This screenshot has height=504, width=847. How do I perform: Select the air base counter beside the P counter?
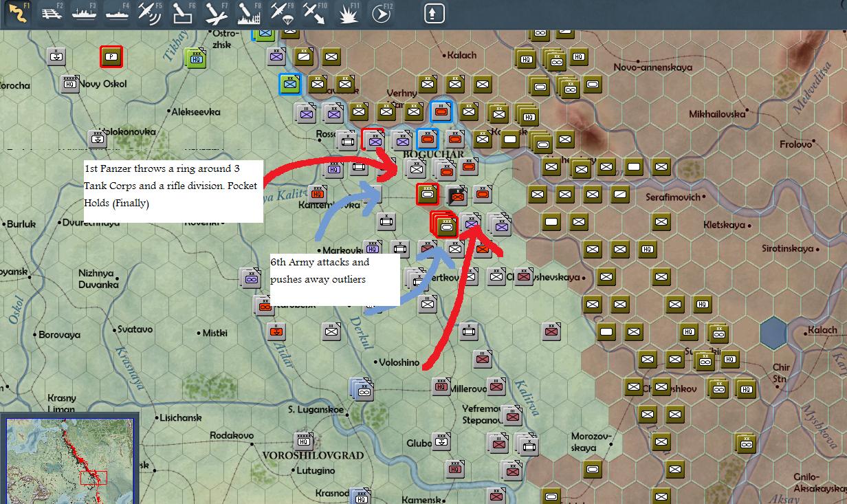click(x=56, y=56)
